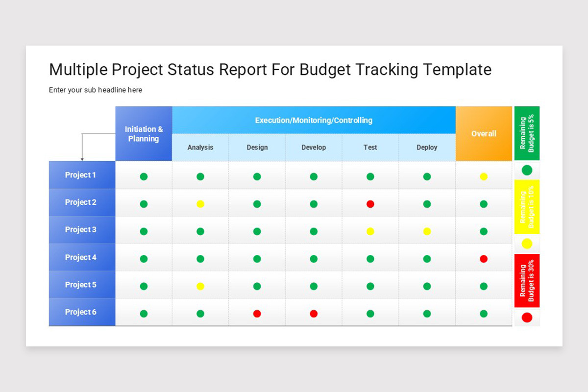
Task: Click the Project 4 row label
Action: point(82,257)
